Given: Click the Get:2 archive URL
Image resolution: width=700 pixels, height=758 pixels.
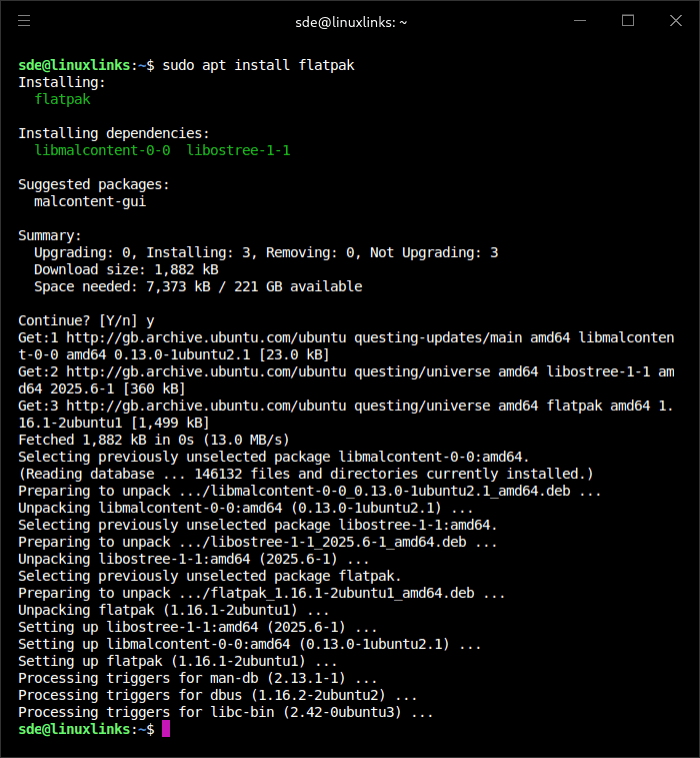Looking at the screenshot, I should [x=206, y=371].
